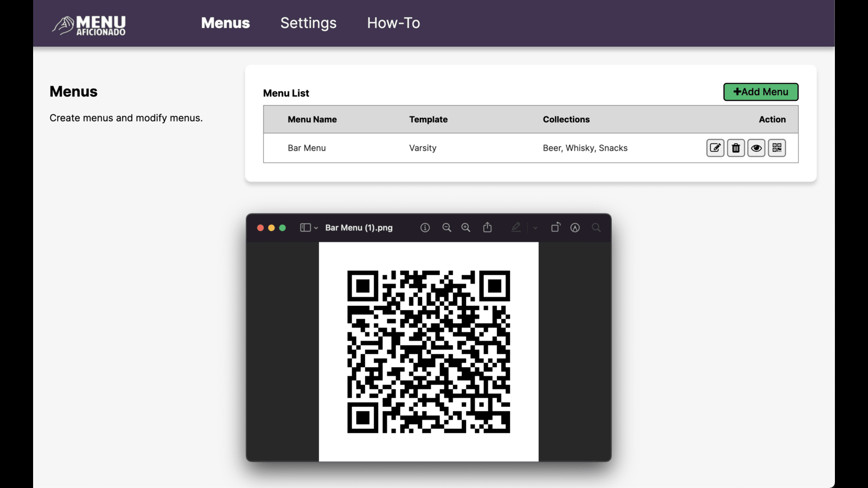Zoom out on the QR image
This screenshot has width=868, height=488.
446,228
